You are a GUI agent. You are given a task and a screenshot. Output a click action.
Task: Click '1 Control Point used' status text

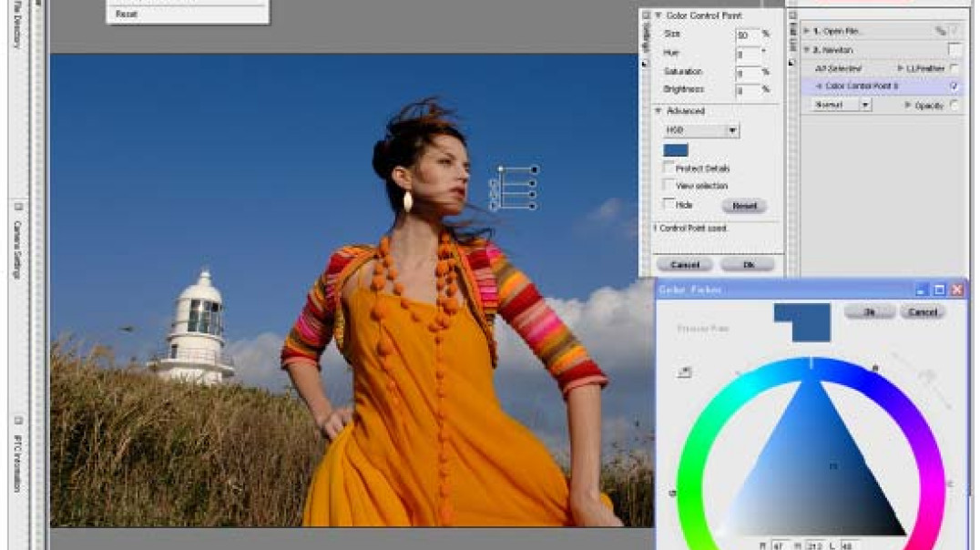click(690, 229)
